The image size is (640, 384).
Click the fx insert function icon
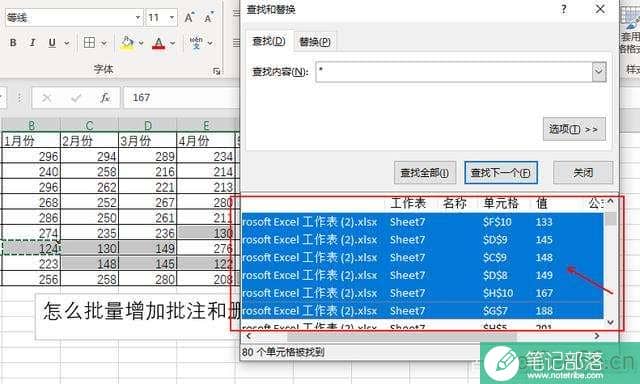pos(105,98)
